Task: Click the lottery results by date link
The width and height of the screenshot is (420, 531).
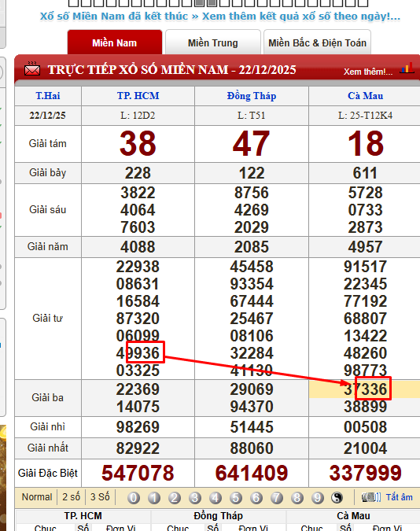Action: [301, 17]
